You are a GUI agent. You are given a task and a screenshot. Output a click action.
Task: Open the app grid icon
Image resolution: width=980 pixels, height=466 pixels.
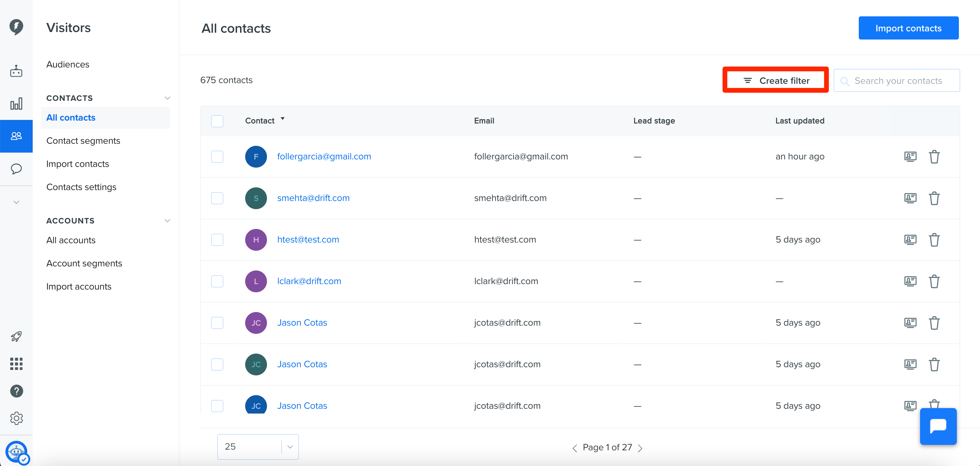coord(16,363)
